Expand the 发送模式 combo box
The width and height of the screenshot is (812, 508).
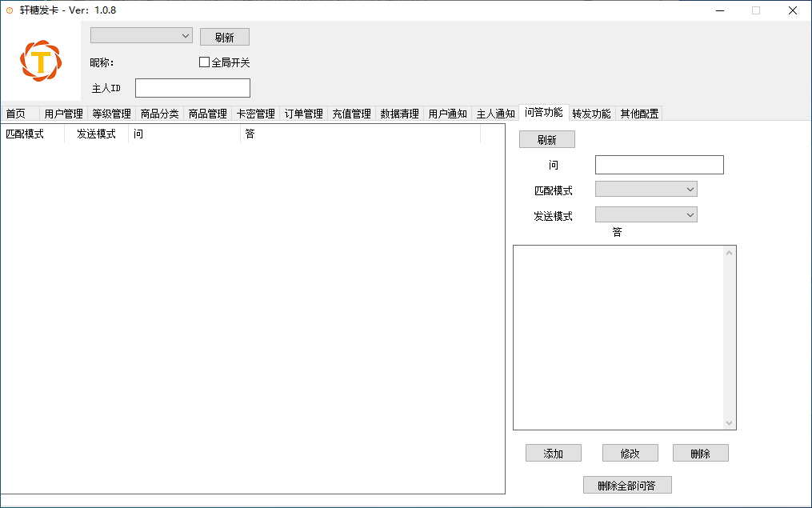646,214
